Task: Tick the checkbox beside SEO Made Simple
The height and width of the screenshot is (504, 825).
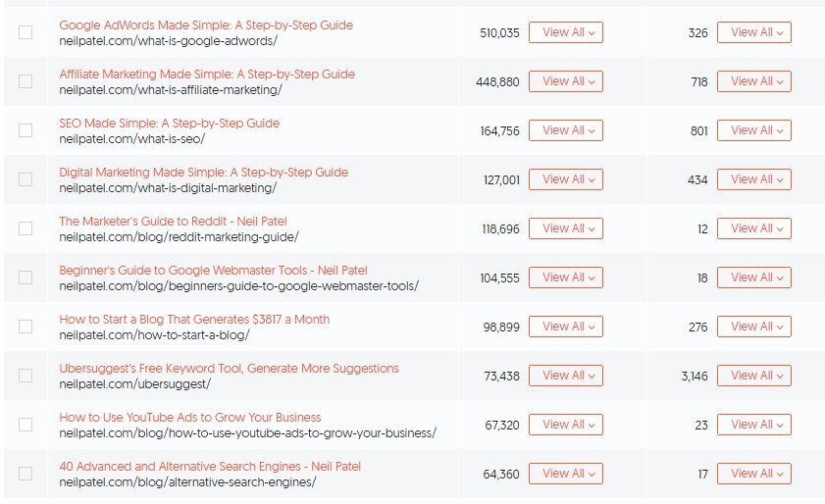Action: [x=26, y=130]
